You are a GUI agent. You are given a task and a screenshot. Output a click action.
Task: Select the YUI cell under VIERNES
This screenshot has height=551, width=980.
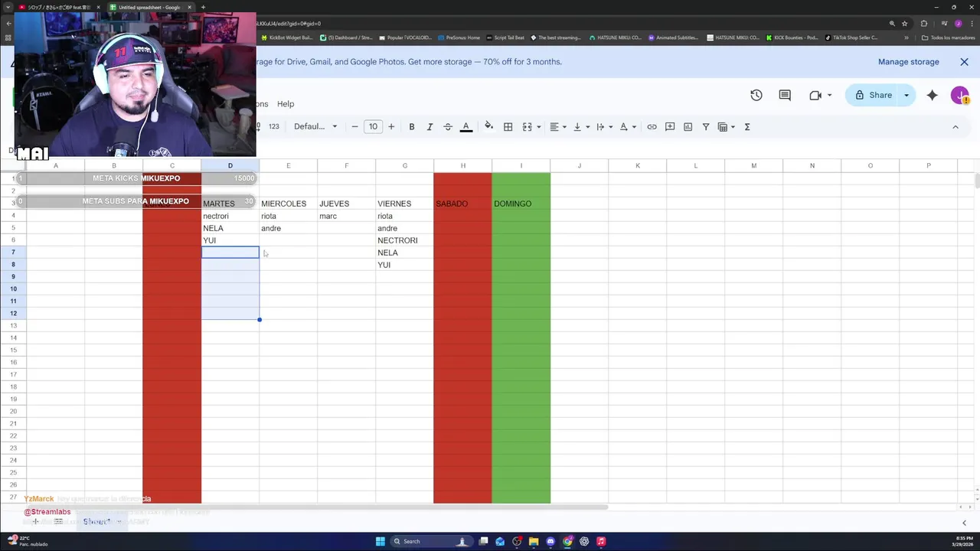click(x=404, y=265)
